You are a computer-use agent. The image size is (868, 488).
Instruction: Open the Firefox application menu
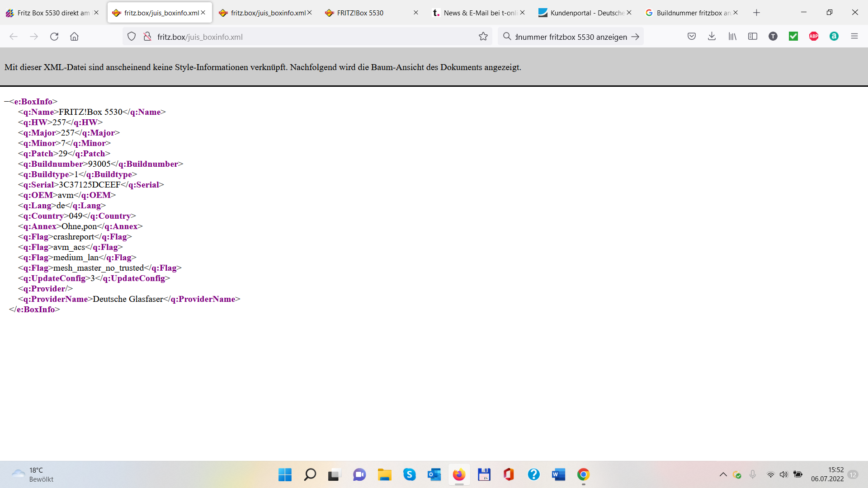tap(854, 37)
